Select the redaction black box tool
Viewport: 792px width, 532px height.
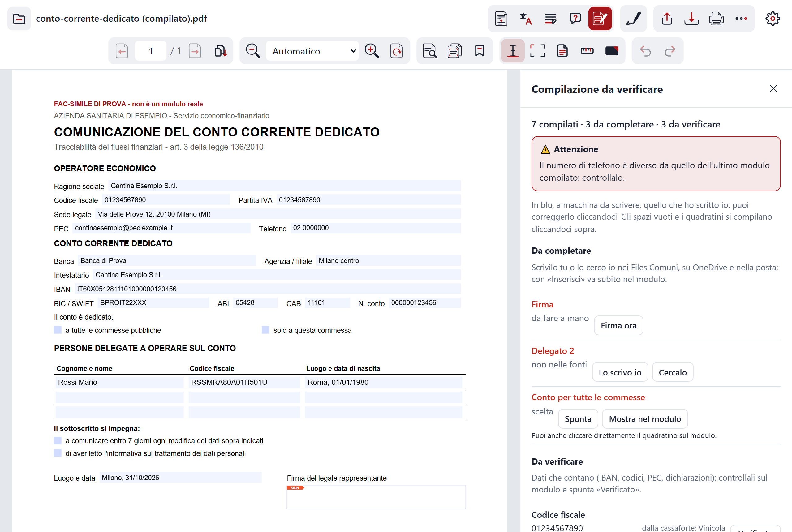612,51
